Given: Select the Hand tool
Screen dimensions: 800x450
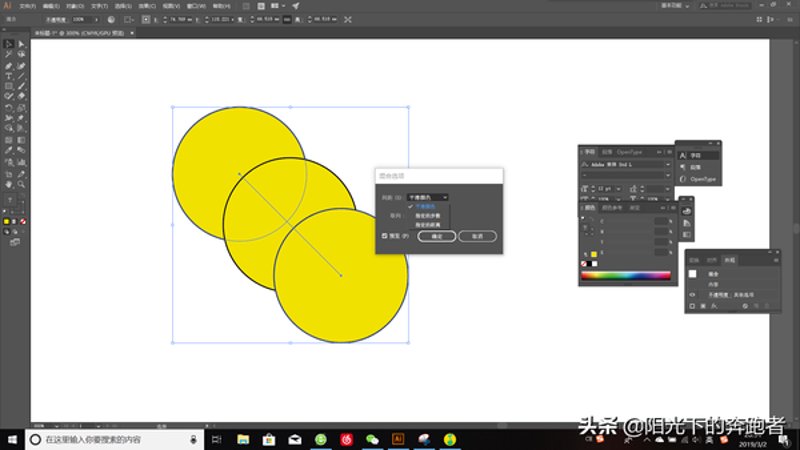Looking at the screenshot, I should [9, 184].
